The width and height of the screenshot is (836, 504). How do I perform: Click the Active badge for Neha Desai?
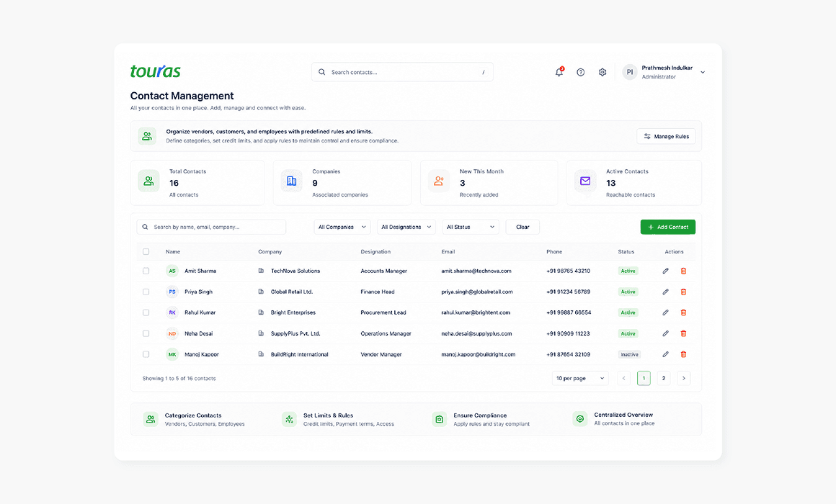[x=628, y=333]
